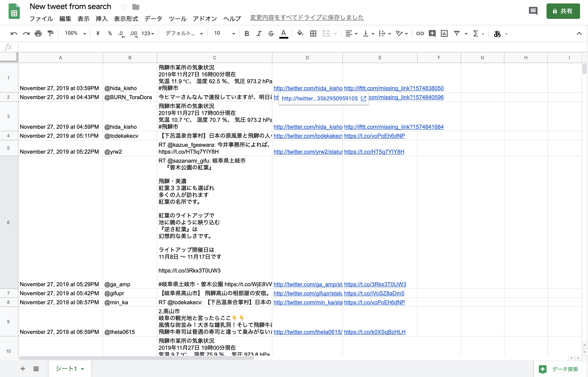
Task: Click the horizontal scrollbar thumb
Action: tap(136, 358)
